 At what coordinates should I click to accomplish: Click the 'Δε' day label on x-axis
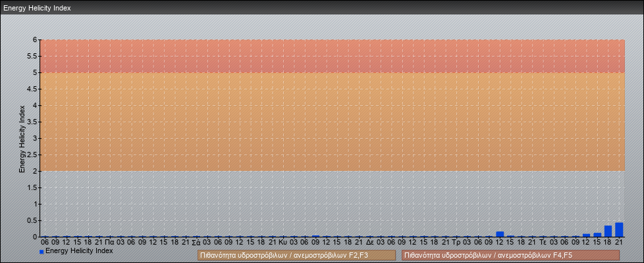369,243
